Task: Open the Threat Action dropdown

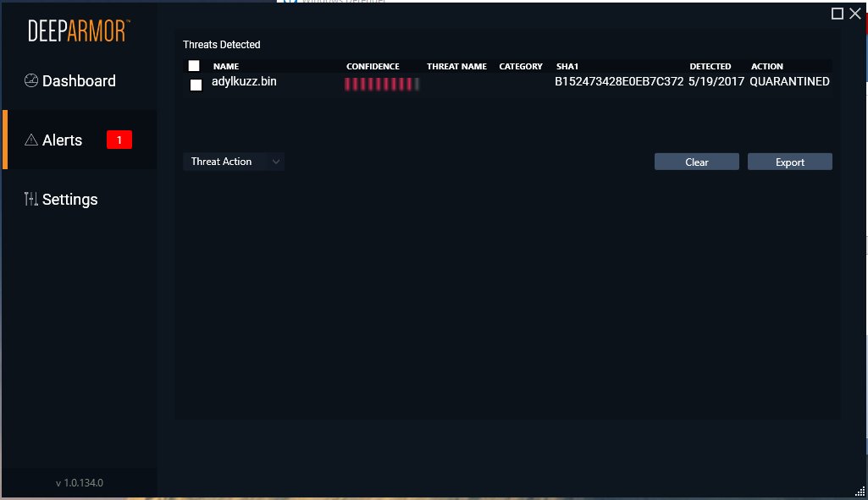Action: click(x=234, y=162)
